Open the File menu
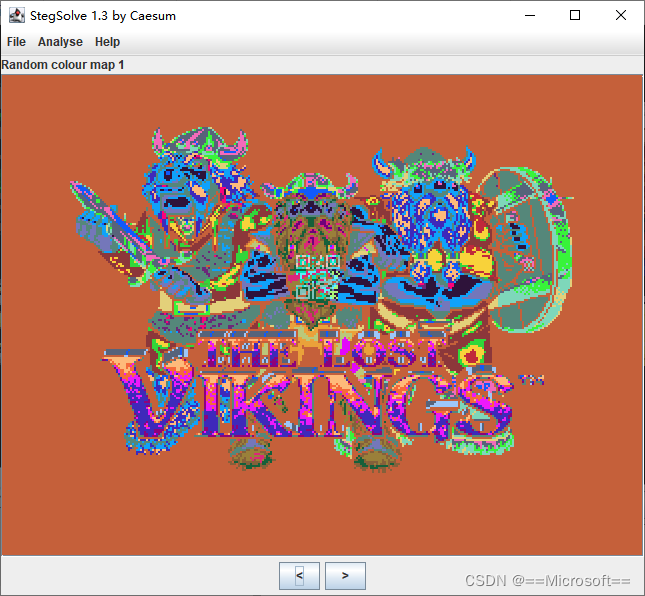The image size is (645, 596). pyautogui.click(x=16, y=42)
